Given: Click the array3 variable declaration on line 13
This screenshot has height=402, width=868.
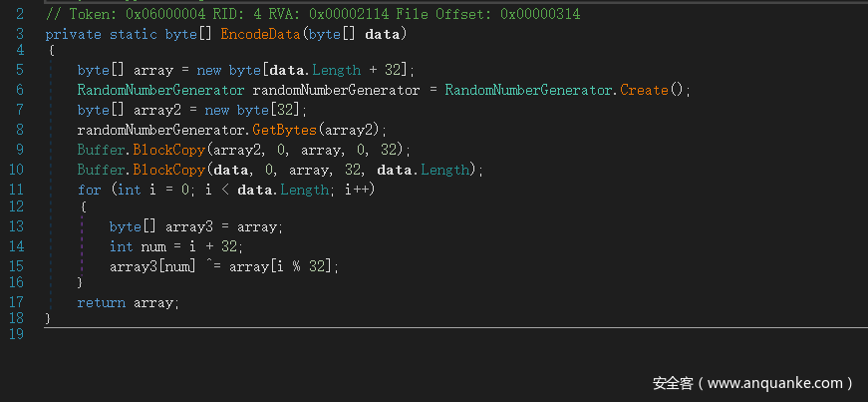Looking at the screenshot, I should (x=189, y=226).
